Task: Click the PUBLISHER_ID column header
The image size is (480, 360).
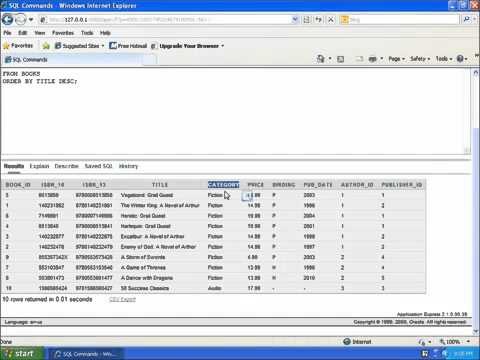Action: tap(402, 185)
